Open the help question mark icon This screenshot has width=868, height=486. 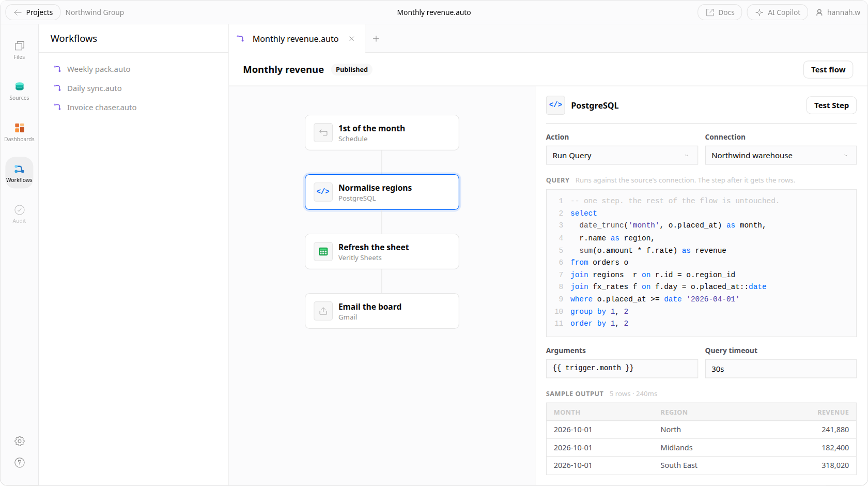[x=20, y=463]
